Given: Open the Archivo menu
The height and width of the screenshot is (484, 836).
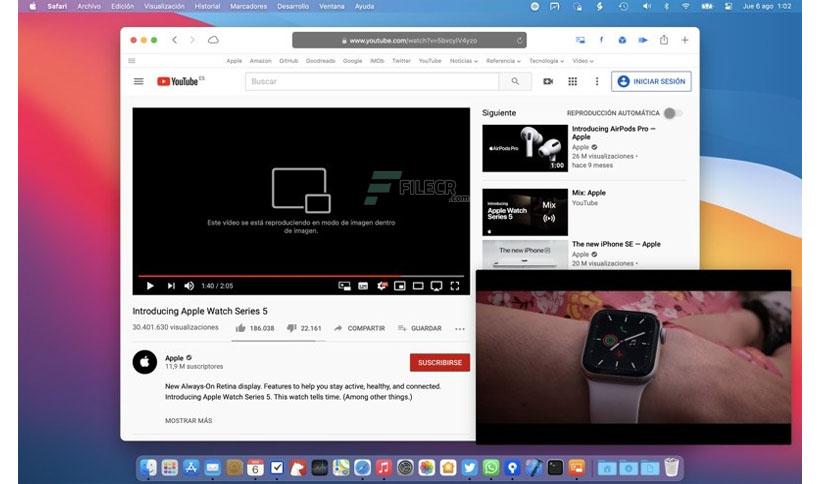Looking at the screenshot, I should [89, 6].
